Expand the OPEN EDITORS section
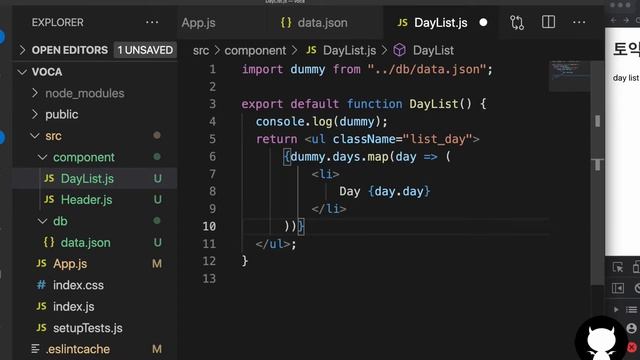Screen dimensions: 640x360 click(22, 50)
